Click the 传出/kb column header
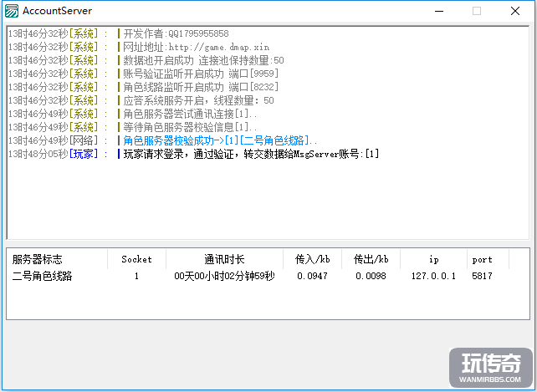The width and height of the screenshot is (537, 392). pyautogui.click(x=371, y=259)
